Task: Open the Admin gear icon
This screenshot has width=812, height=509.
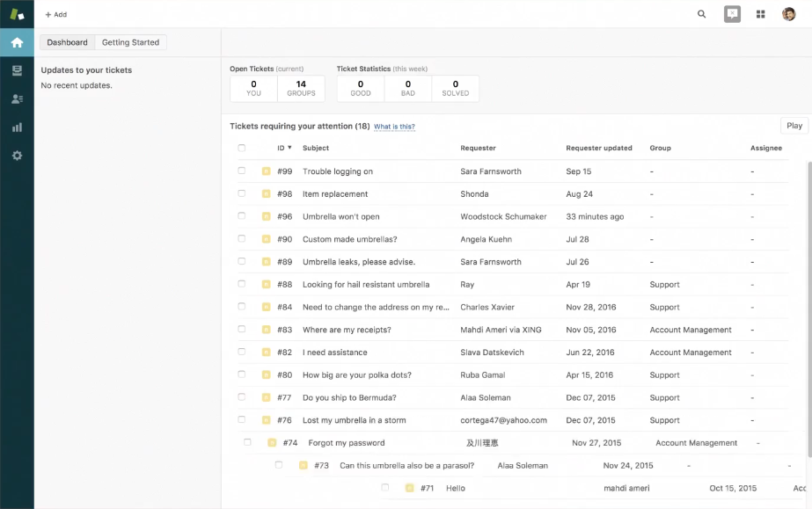Action: pyautogui.click(x=17, y=156)
